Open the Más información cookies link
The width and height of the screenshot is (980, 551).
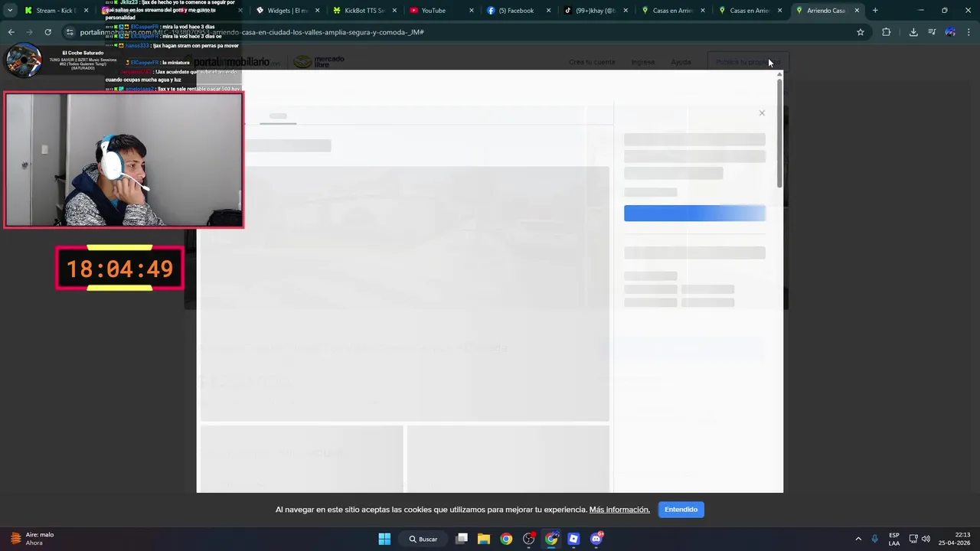point(619,510)
